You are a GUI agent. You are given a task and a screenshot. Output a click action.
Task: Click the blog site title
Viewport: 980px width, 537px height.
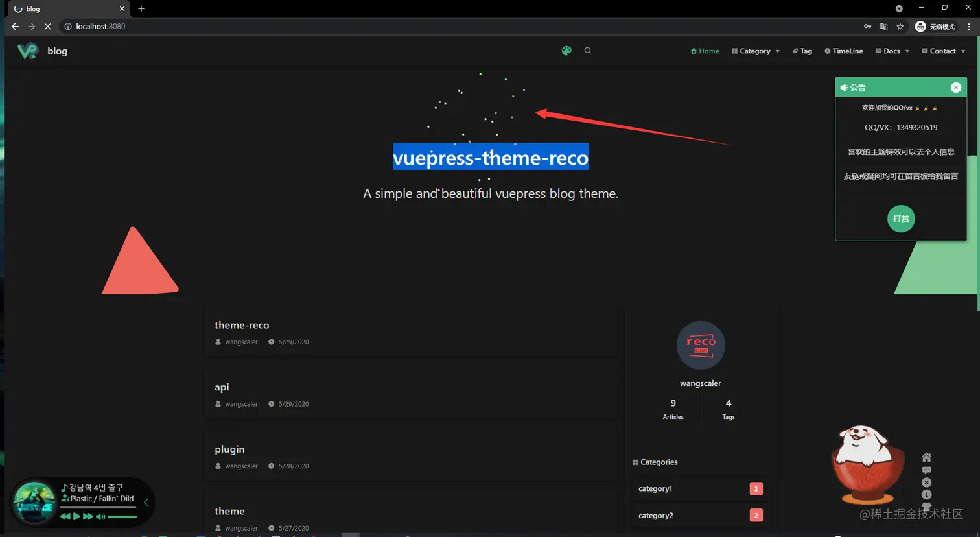pos(57,51)
